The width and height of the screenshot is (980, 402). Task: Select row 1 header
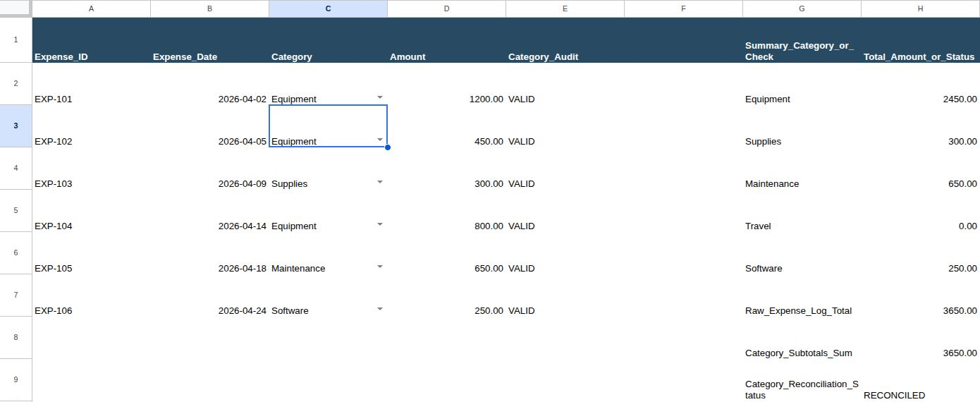[16, 39]
